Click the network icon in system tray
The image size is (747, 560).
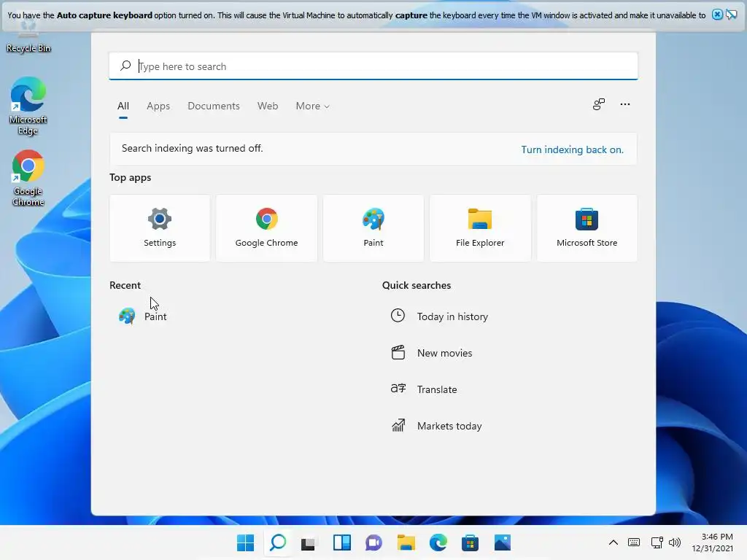point(657,542)
